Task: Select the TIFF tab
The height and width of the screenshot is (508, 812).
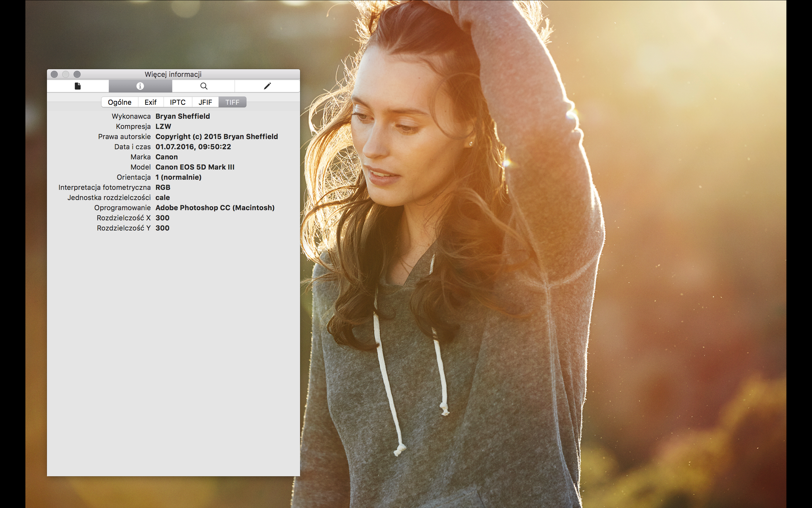Action: tap(232, 102)
